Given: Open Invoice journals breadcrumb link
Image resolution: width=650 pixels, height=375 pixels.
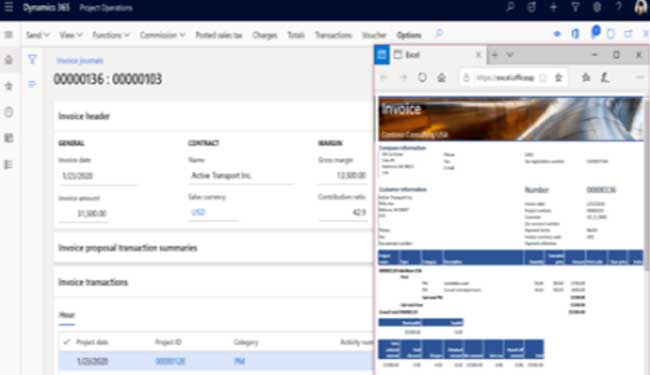Looking at the screenshot, I should click(80, 60).
